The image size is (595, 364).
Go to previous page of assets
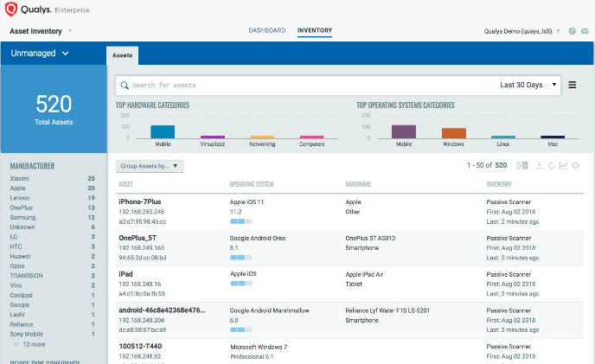519,165
